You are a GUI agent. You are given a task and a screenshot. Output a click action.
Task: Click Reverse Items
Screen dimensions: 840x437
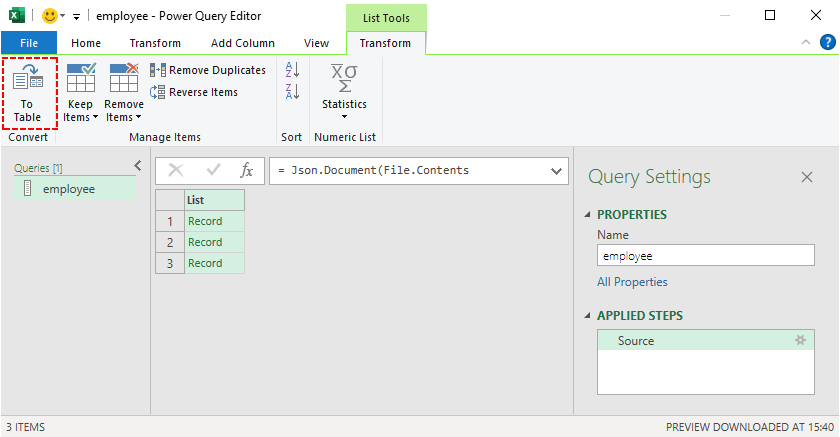(x=194, y=92)
